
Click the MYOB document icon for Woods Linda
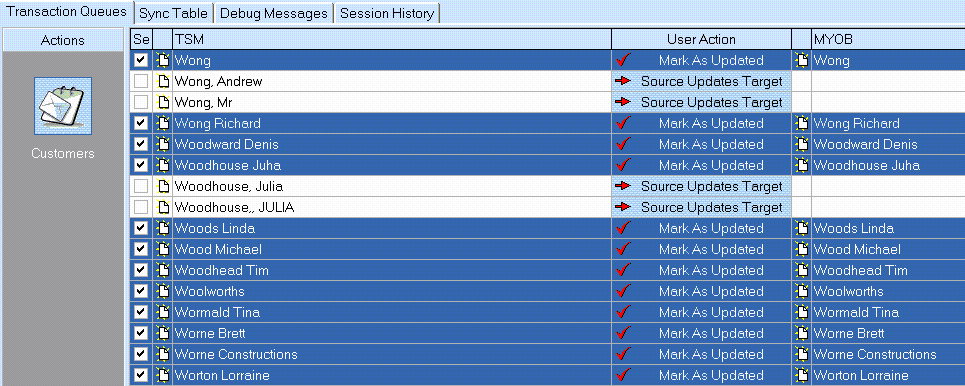click(802, 228)
